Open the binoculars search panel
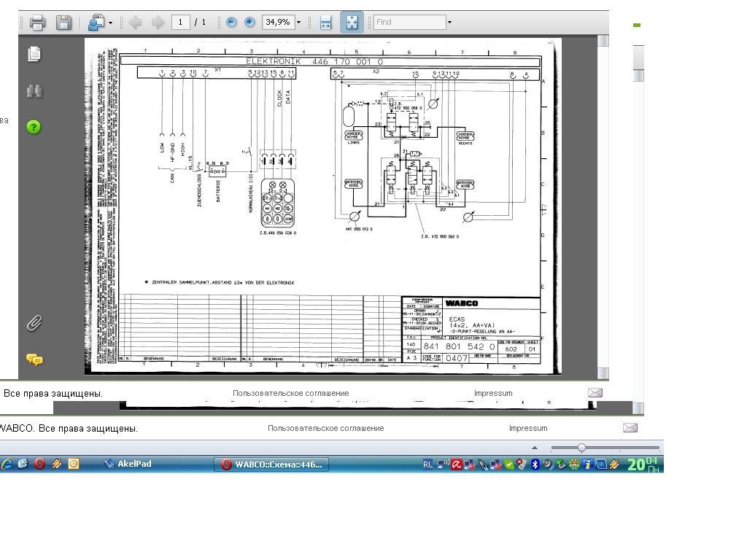The image size is (747, 560). point(34,91)
